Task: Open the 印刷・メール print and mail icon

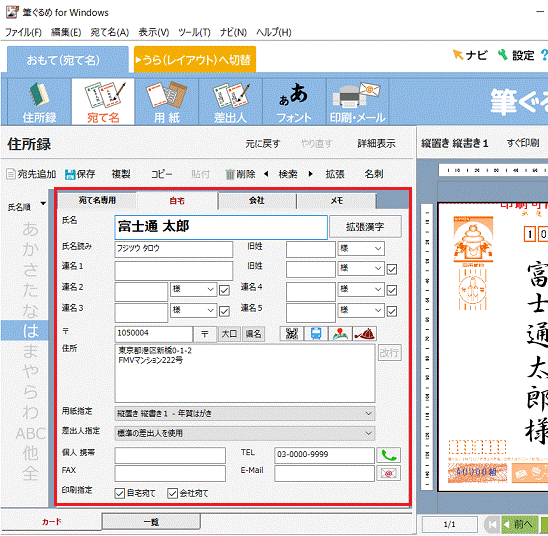Action: [x=358, y=102]
